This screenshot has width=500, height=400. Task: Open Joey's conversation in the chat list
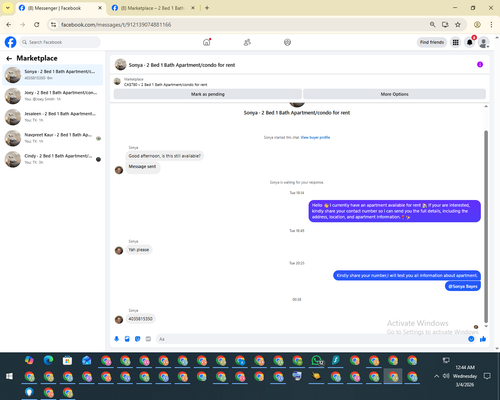click(53, 96)
